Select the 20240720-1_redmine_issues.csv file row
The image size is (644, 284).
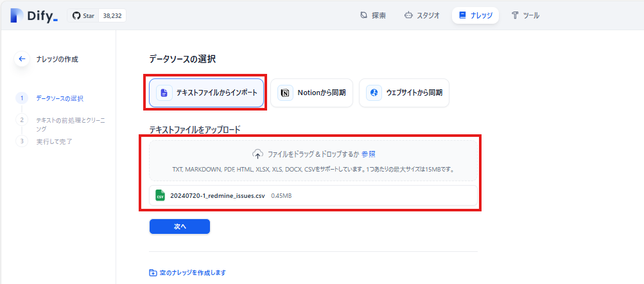pyautogui.click(x=313, y=195)
